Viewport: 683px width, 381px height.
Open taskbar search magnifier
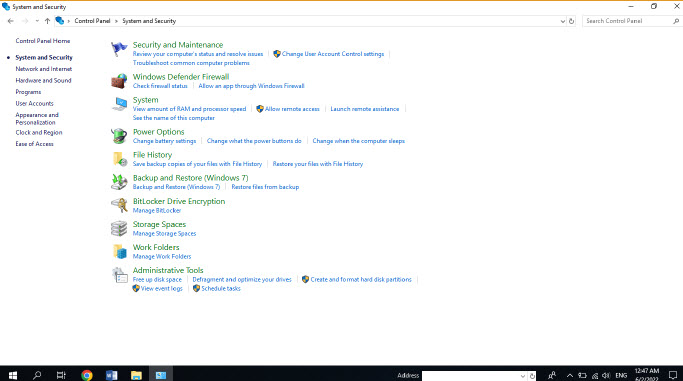pyautogui.click(x=37, y=375)
